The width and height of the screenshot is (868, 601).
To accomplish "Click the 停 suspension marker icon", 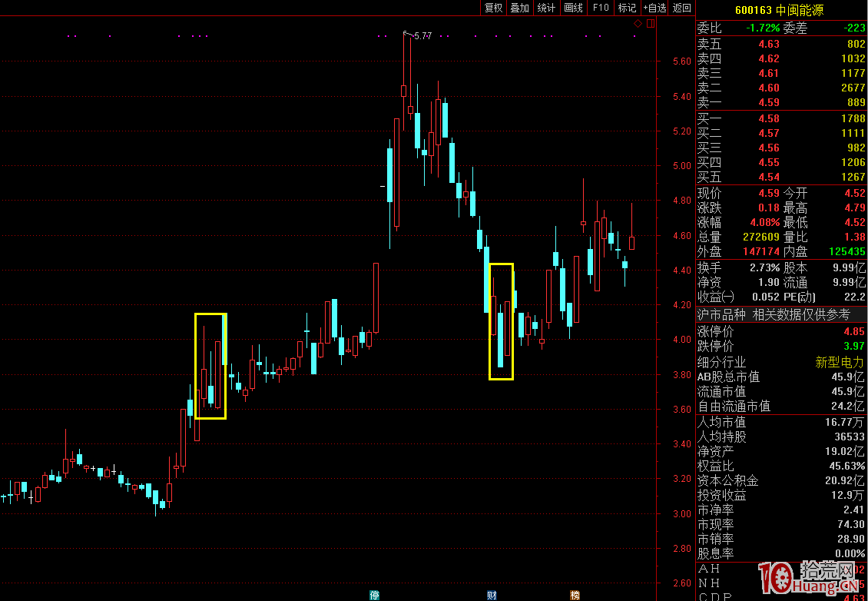I will [375, 596].
